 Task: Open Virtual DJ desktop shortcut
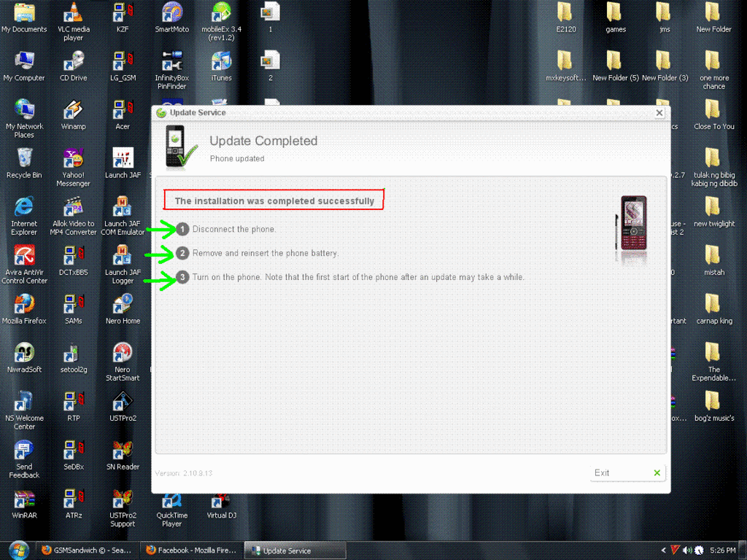tap(221, 507)
